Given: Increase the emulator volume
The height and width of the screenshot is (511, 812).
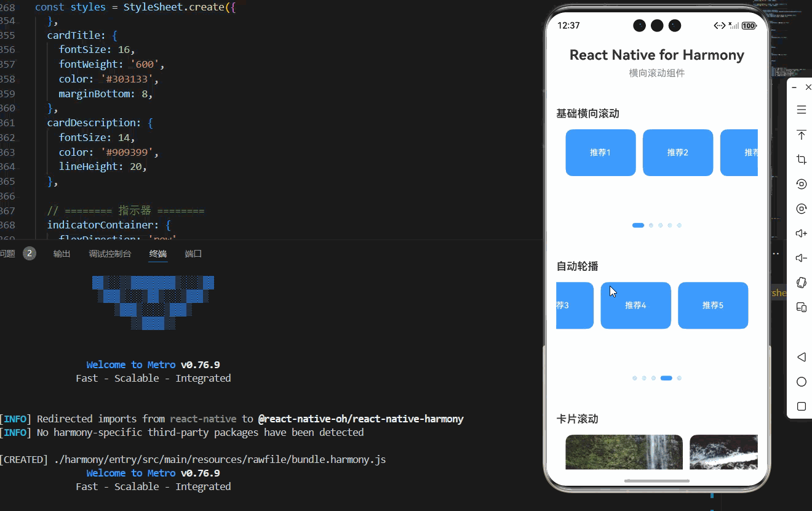Looking at the screenshot, I should [x=801, y=233].
